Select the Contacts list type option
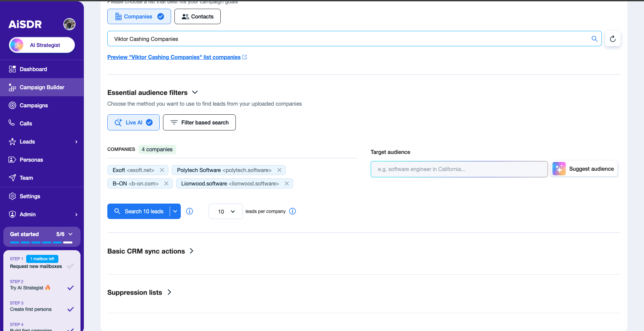The image size is (644, 331). (198, 16)
